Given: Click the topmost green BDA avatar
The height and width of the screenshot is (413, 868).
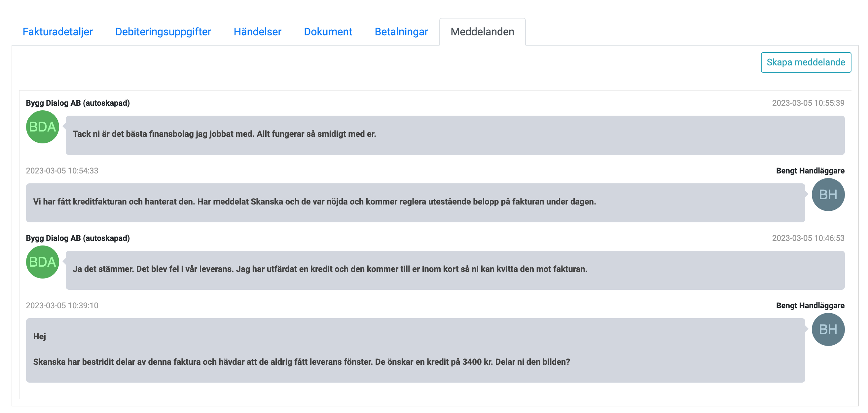Looking at the screenshot, I should 43,127.
